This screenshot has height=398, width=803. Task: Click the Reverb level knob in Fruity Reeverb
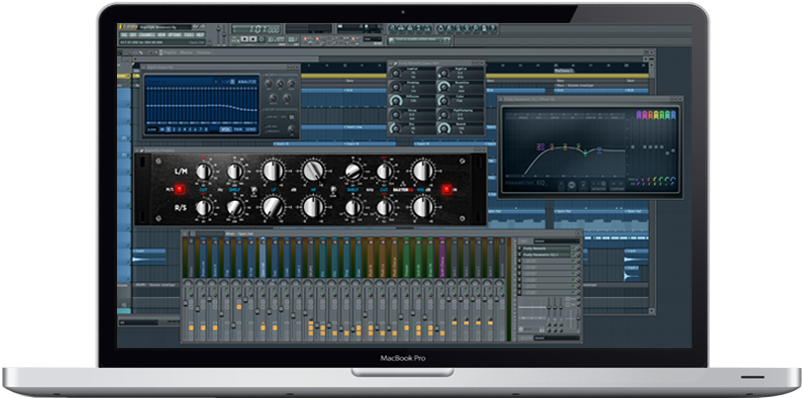coord(444,129)
